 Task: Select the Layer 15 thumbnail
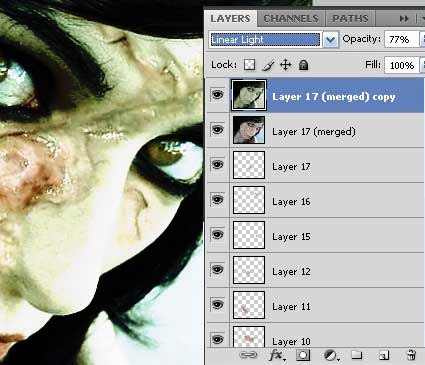249,235
